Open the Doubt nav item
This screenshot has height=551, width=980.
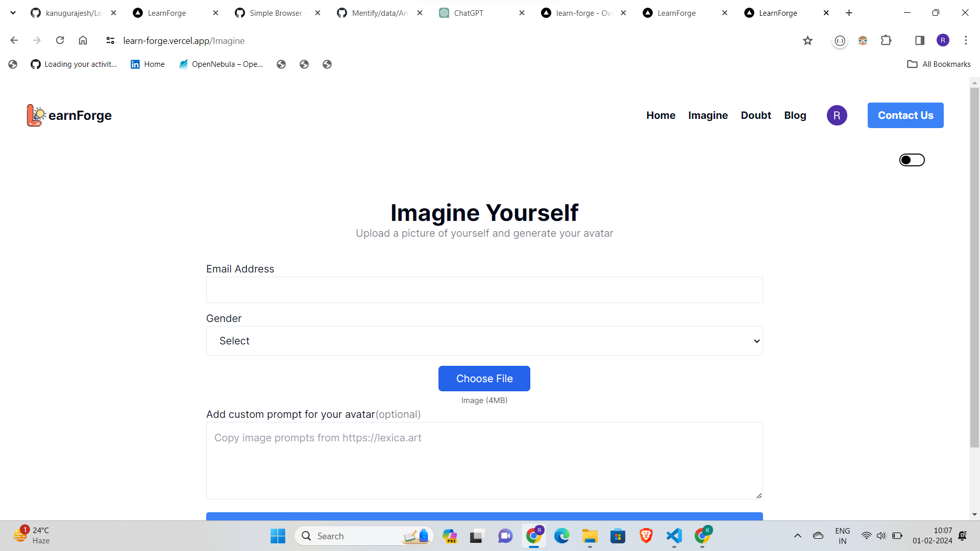click(x=755, y=115)
